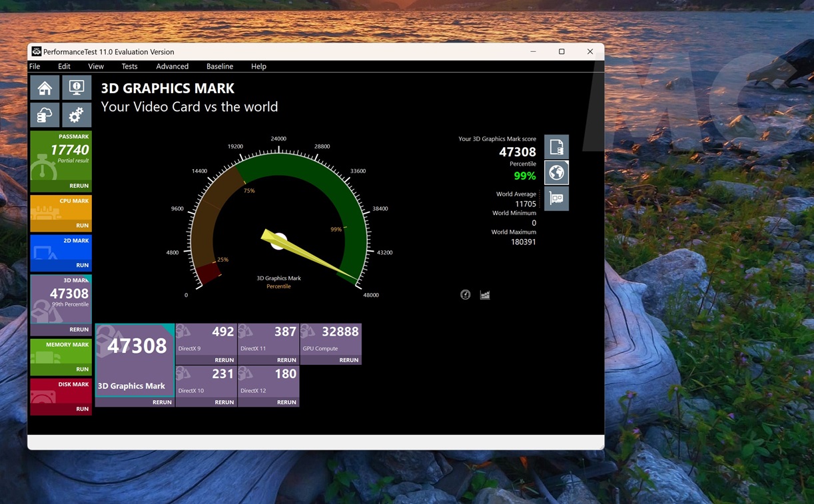This screenshot has height=504, width=814.
Task: Rerun the PassMark overall test
Action: (79, 186)
